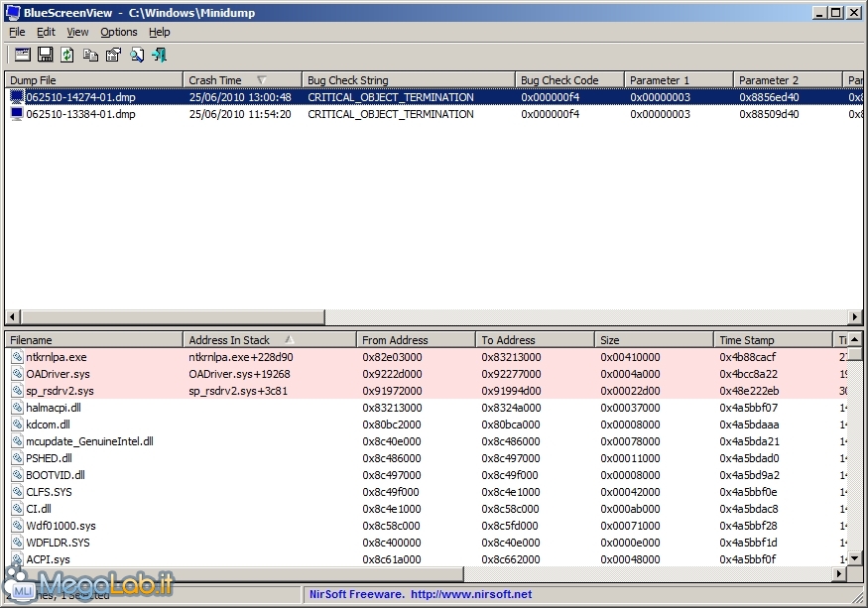Copy selected items using the toolbar icon

pyautogui.click(x=90, y=55)
